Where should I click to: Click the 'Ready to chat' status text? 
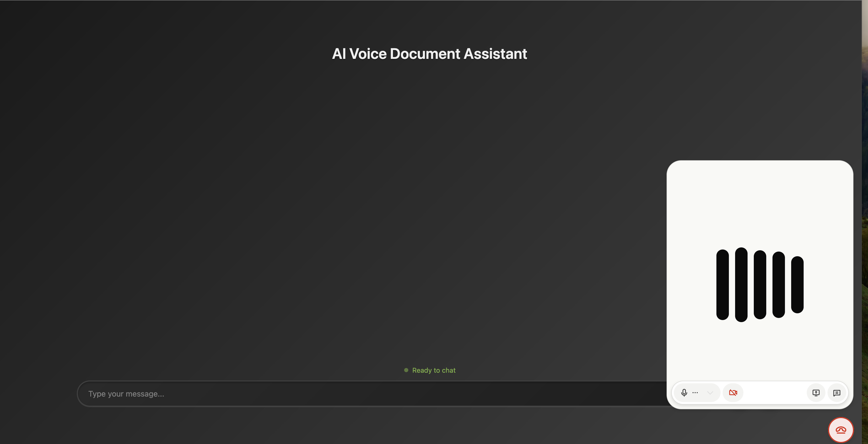[x=434, y=370]
